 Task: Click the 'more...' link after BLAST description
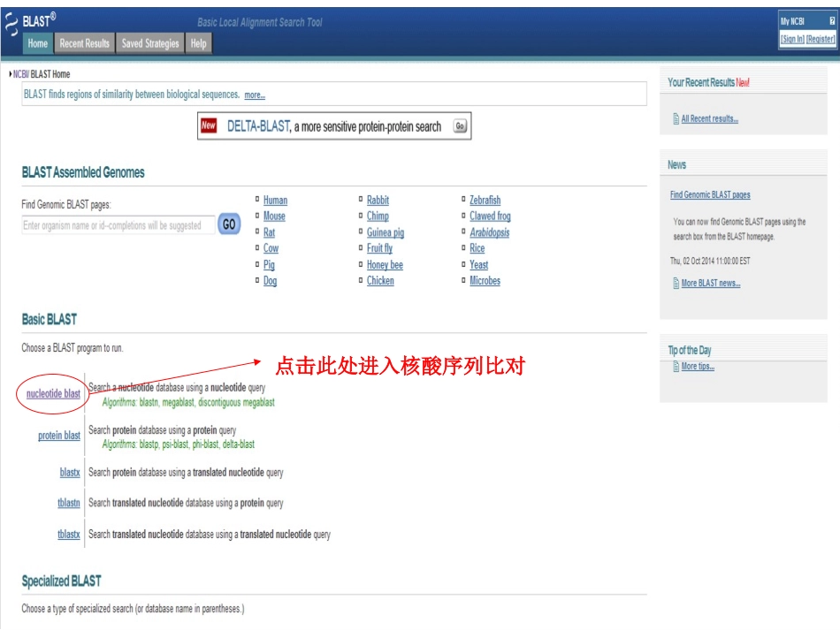[255, 95]
